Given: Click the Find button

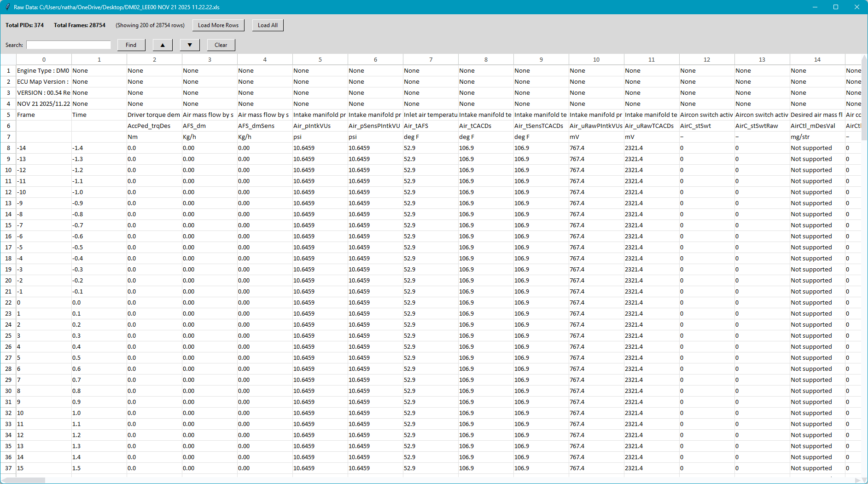Looking at the screenshot, I should [131, 45].
